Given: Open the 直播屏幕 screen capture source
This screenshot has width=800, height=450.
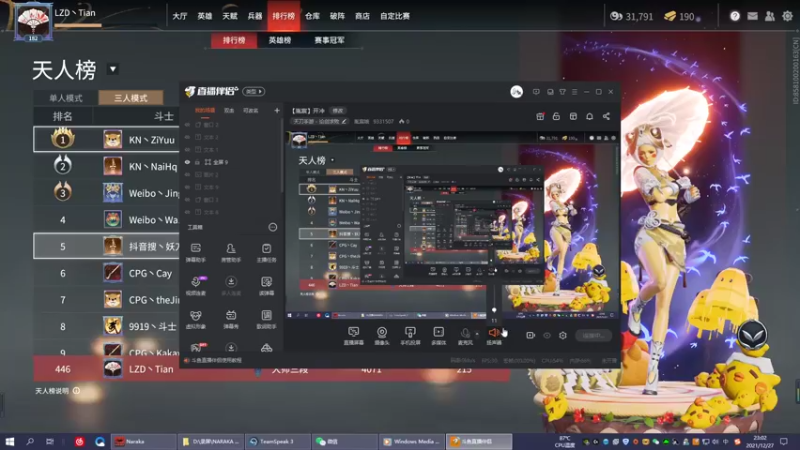Looking at the screenshot, I should tap(353, 336).
